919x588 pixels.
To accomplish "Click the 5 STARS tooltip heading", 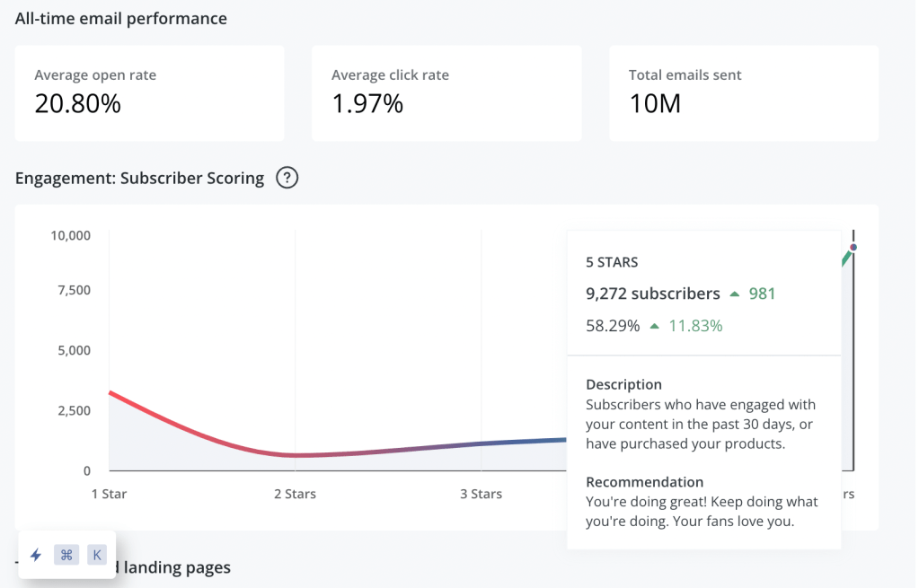I will coord(612,263).
